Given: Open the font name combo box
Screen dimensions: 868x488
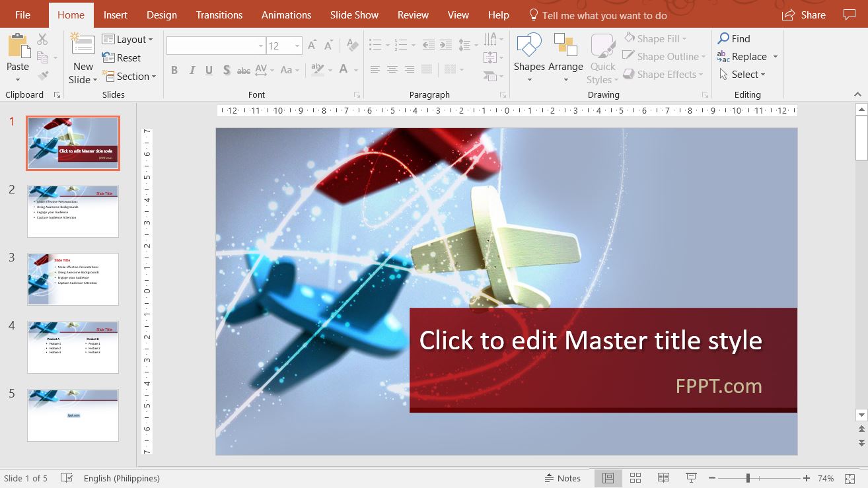Looking at the screenshot, I should 215,46.
